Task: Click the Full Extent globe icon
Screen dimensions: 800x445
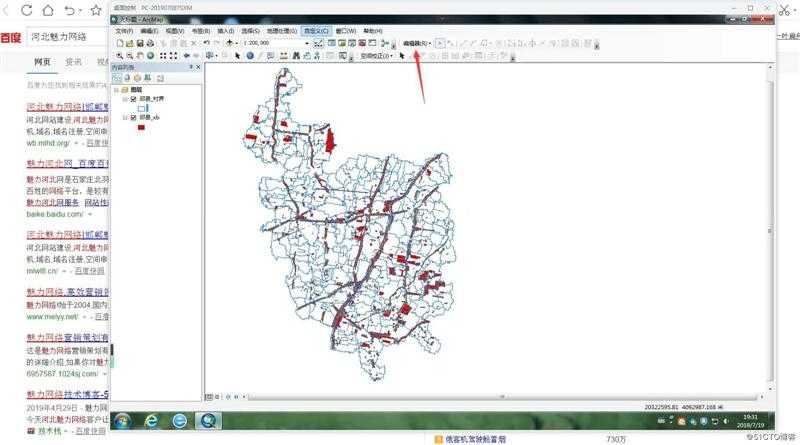Action: pyautogui.click(x=151, y=56)
